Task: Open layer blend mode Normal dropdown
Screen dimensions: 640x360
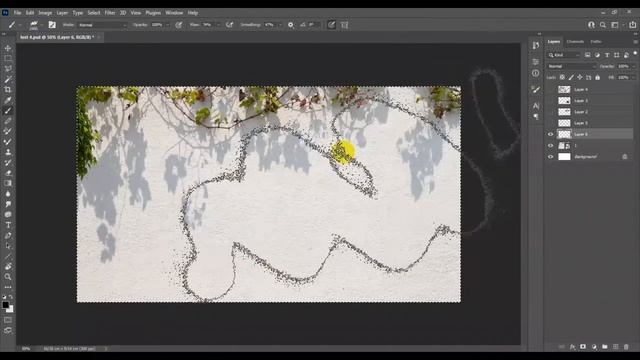Action: coord(571,66)
